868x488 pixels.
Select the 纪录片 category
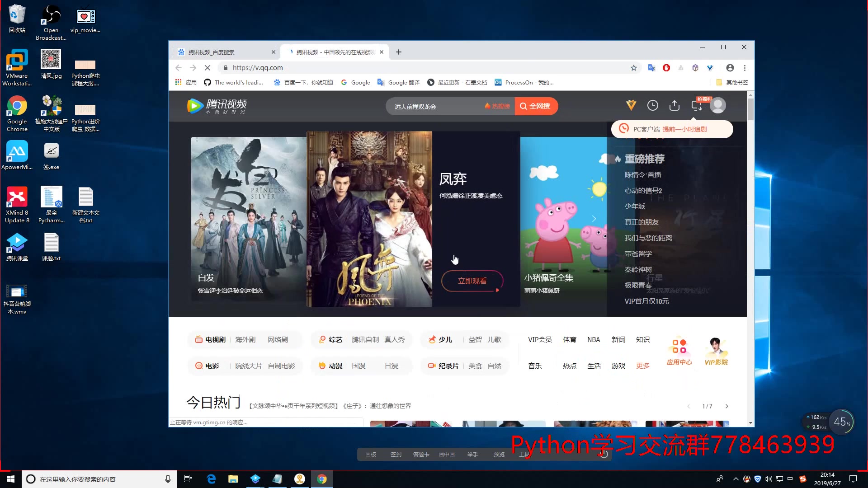pyautogui.click(x=443, y=366)
